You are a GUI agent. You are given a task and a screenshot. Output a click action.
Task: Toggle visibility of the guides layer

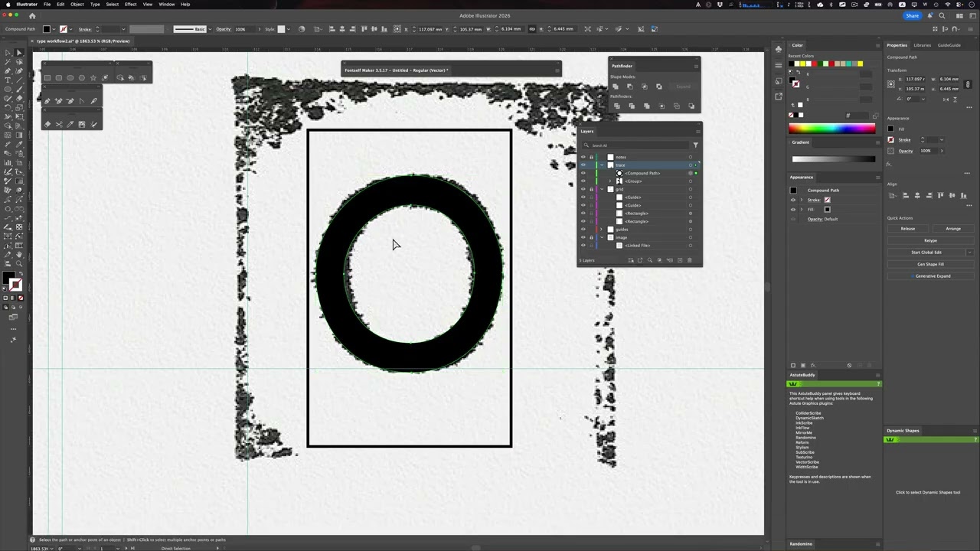pos(583,230)
